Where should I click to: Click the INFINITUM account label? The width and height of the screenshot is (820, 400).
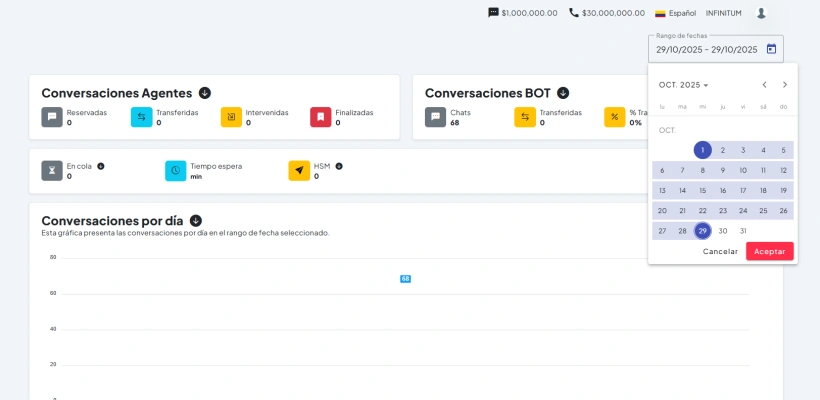[x=724, y=13]
